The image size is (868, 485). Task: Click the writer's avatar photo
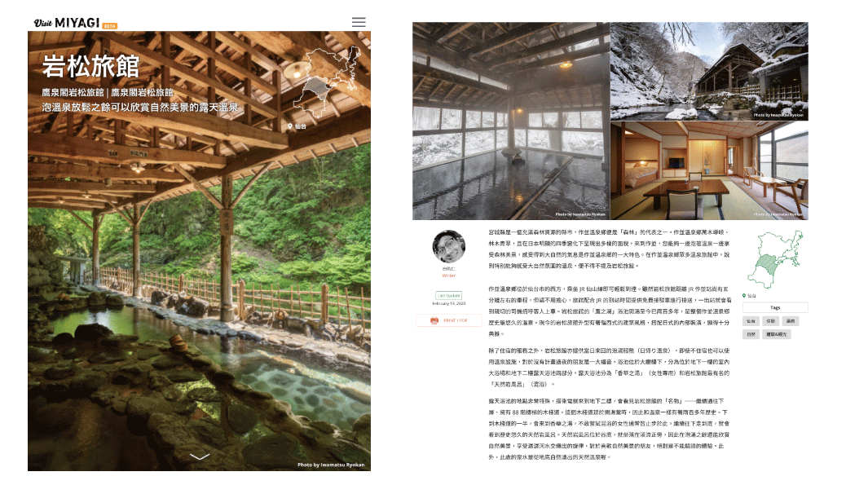point(448,246)
